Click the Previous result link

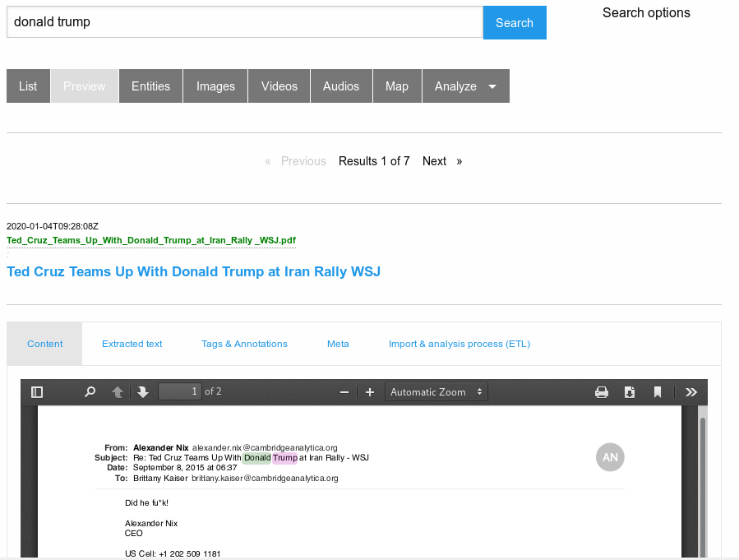303,161
